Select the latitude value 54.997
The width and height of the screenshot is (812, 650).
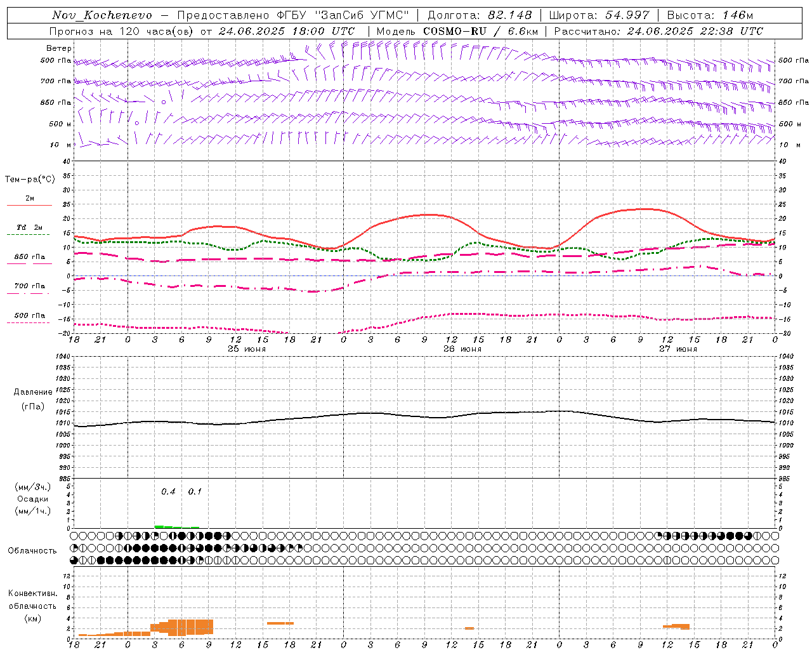(627, 15)
